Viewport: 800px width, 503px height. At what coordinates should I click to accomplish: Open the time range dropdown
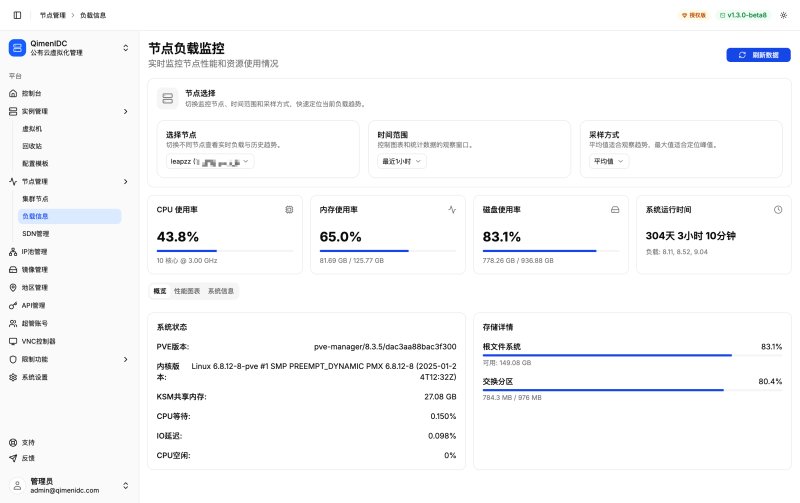pos(402,162)
